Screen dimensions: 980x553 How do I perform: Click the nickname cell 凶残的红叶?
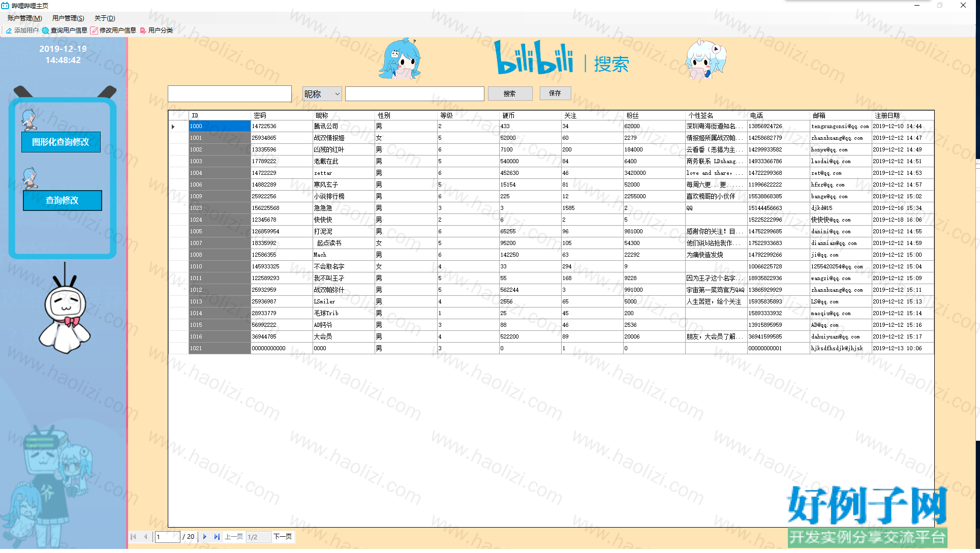coord(344,150)
